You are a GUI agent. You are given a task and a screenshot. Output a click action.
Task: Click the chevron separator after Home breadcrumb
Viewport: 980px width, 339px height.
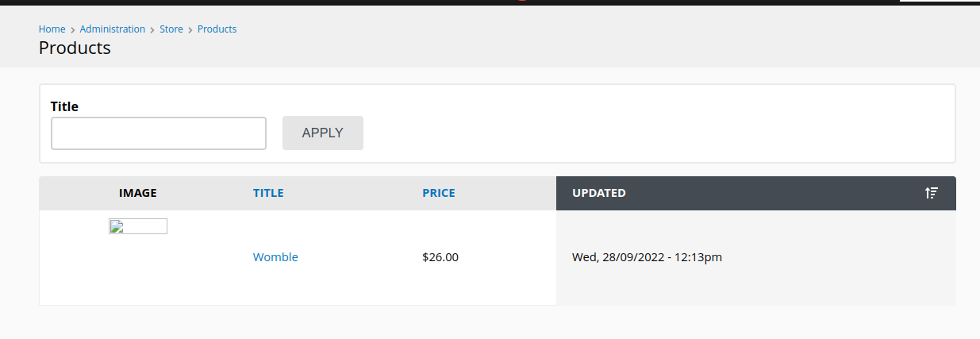click(73, 29)
